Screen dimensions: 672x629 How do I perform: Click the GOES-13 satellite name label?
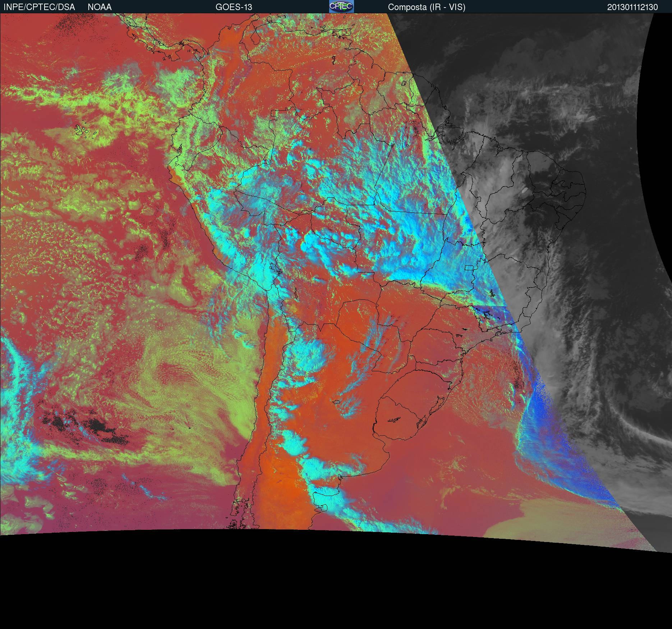(234, 7)
